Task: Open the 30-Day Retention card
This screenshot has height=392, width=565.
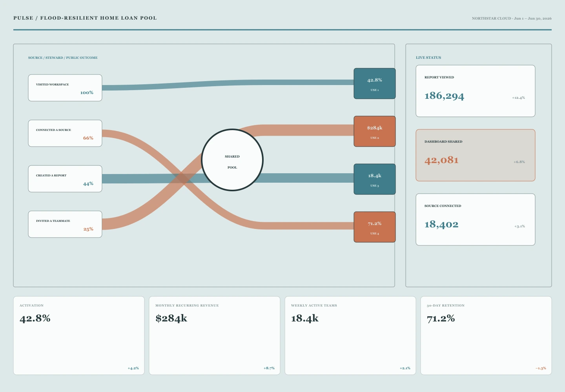Action: 486,336
